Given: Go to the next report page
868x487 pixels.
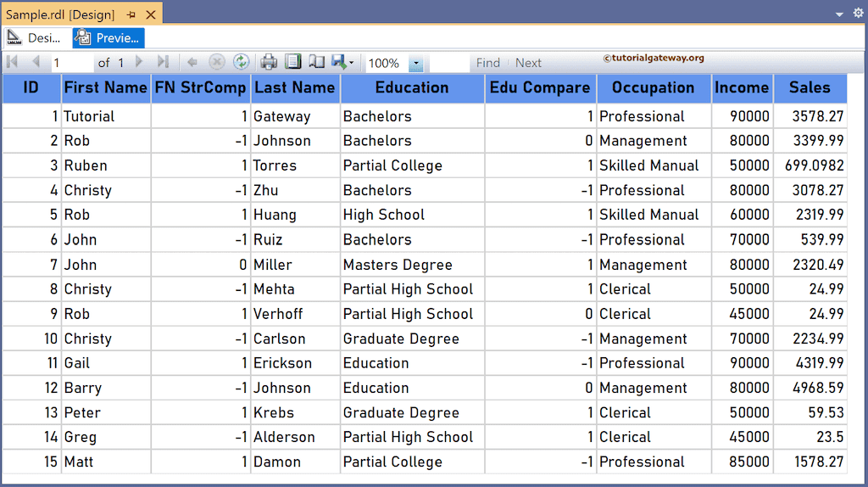Looking at the screenshot, I should (139, 62).
